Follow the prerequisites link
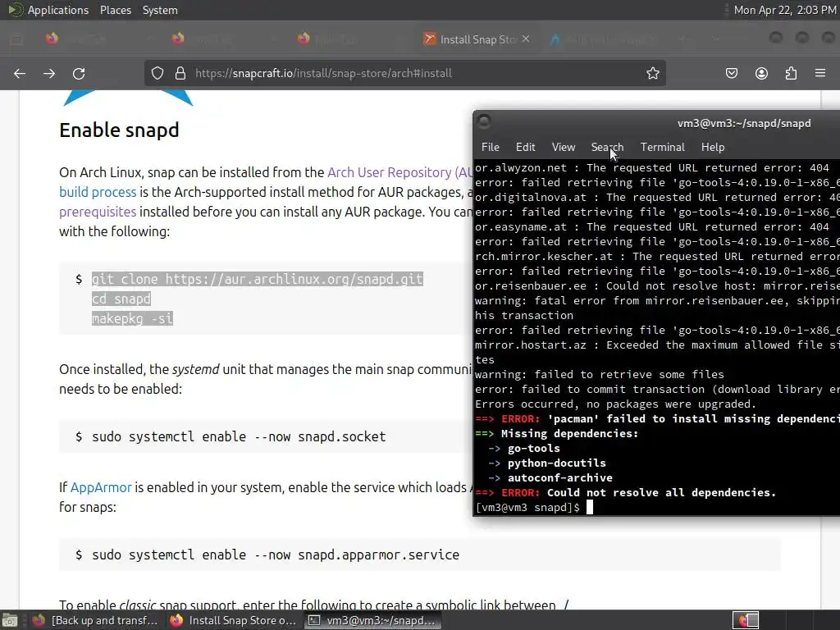Viewport: 840px width, 630px height. (x=98, y=212)
